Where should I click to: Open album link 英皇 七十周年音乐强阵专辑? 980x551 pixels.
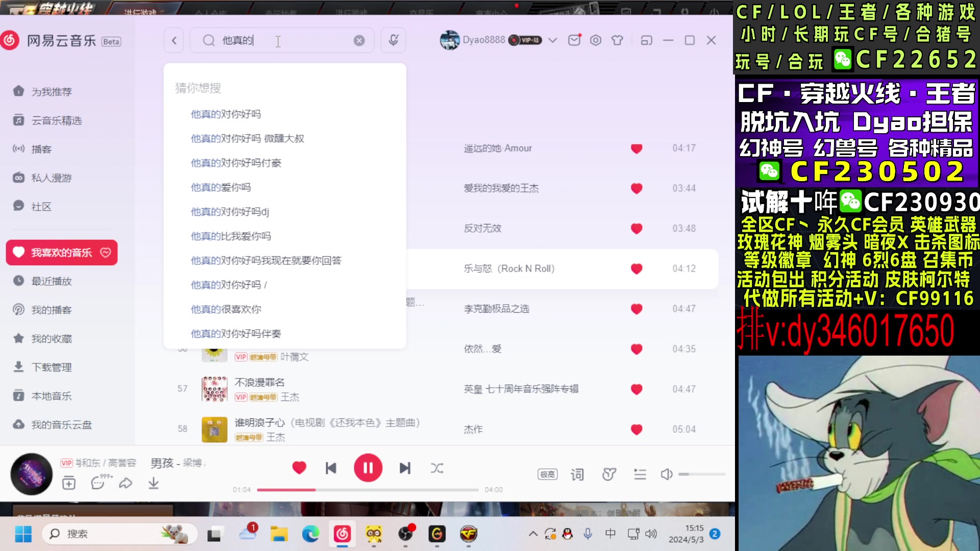[x=521, y=389]
